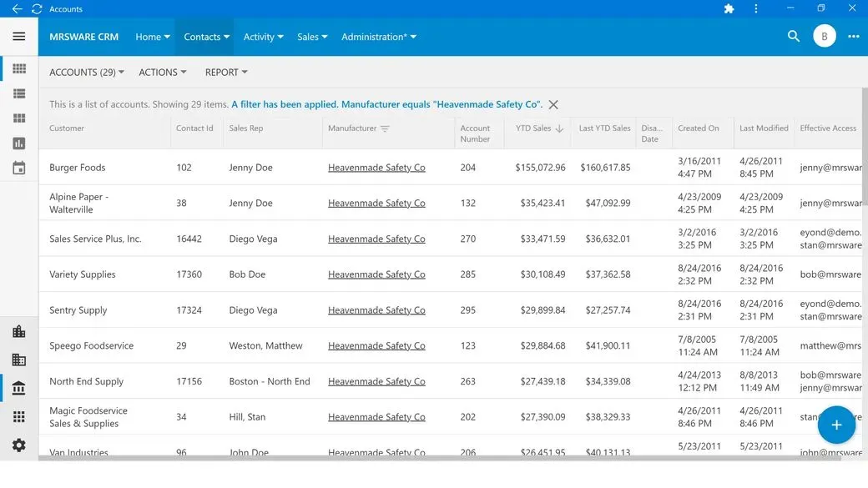Open settings gear in the sidebar
Image resolution: width=868 pixels, height=488 pixels.
pyautogui.click(x=19, y=445)
